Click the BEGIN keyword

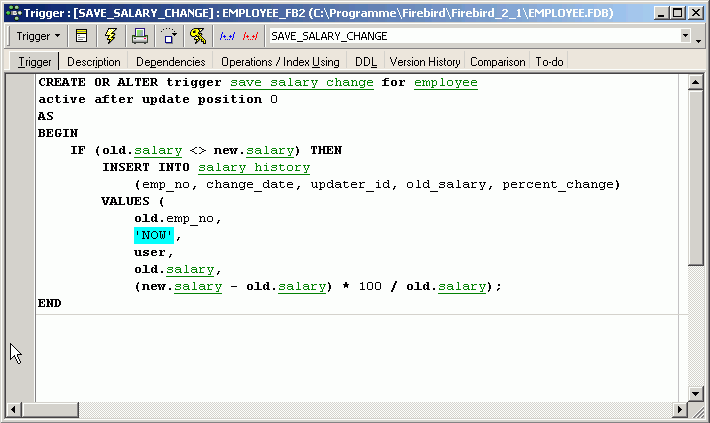(58, 133)
